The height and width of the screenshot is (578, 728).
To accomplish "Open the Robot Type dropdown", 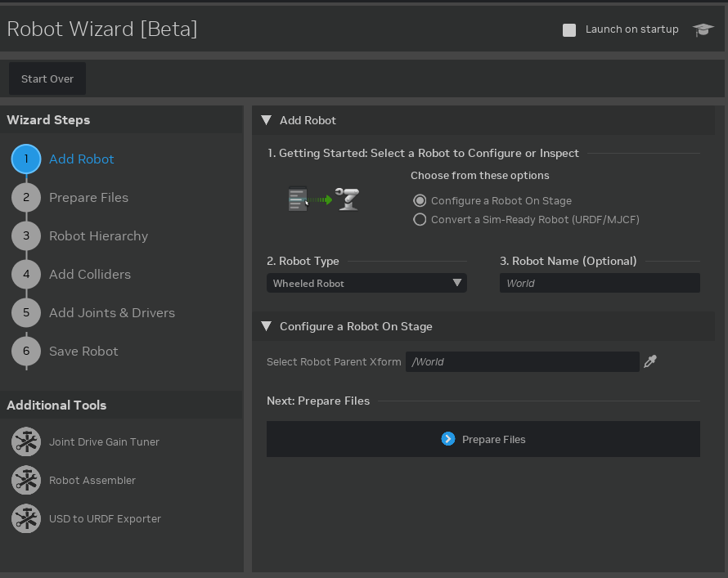I will [366, 283].
